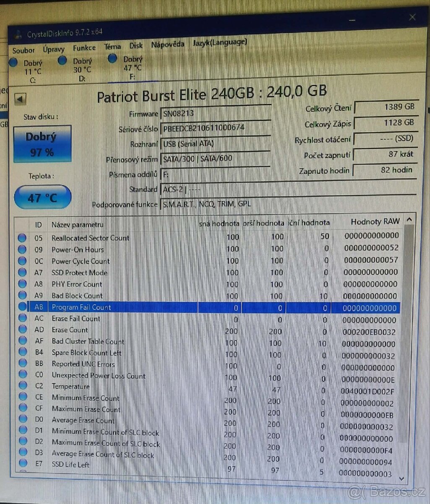Click blue status lamp beside Reallocated Sector Count
This screenshot has width=430, height=504.
pyautogui.click(x=22, y=238)
